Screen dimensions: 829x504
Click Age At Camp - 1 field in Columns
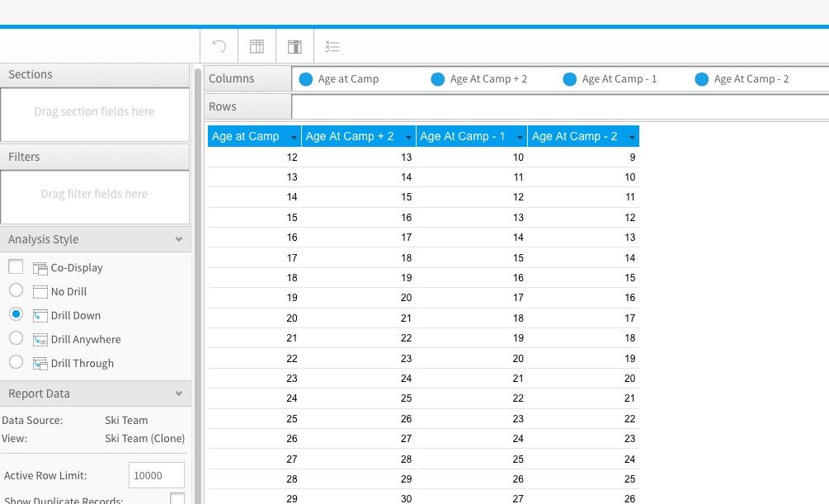619,79
